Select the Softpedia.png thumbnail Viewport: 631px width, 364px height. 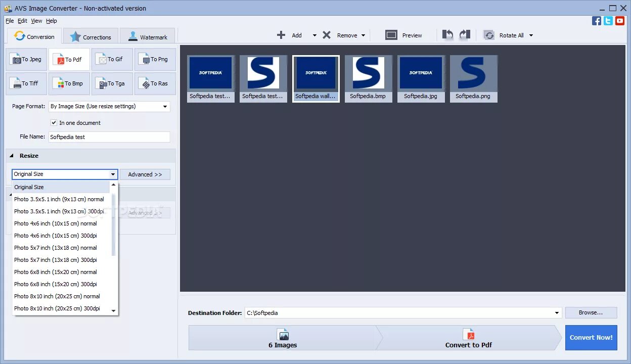pos(474,79)
